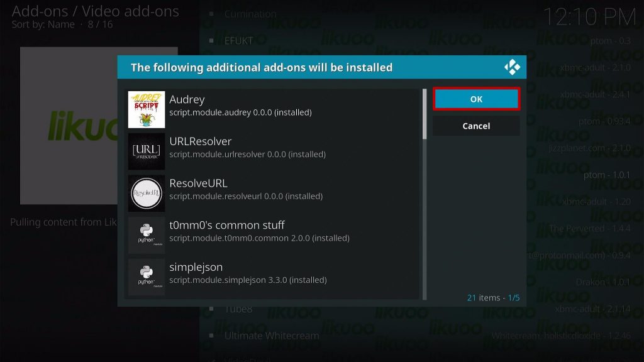The width and height of the screenshot is (644, 362).
Task: Click the Kodi logo in dialog header
Action: click(x=512, y=67)
